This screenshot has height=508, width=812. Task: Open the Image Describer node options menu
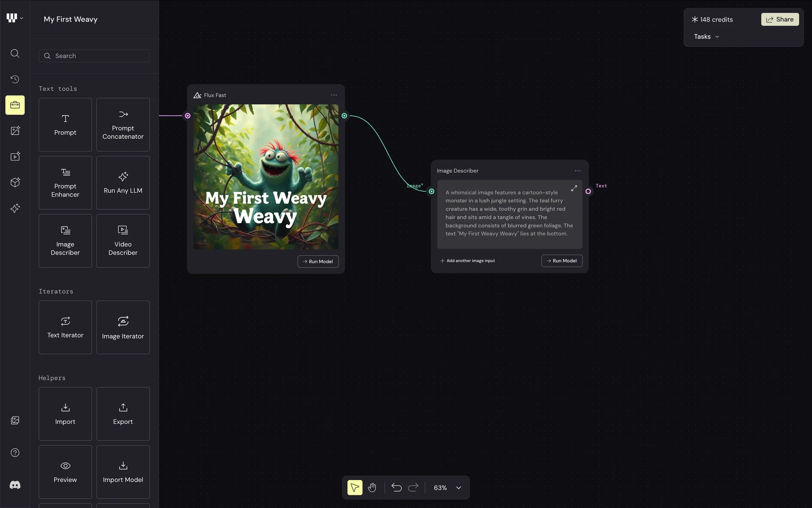tap(578, 171)
